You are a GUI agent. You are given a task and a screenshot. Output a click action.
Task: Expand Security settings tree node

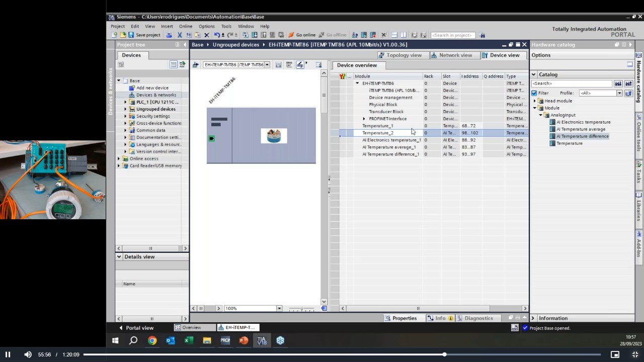(126, 116)
